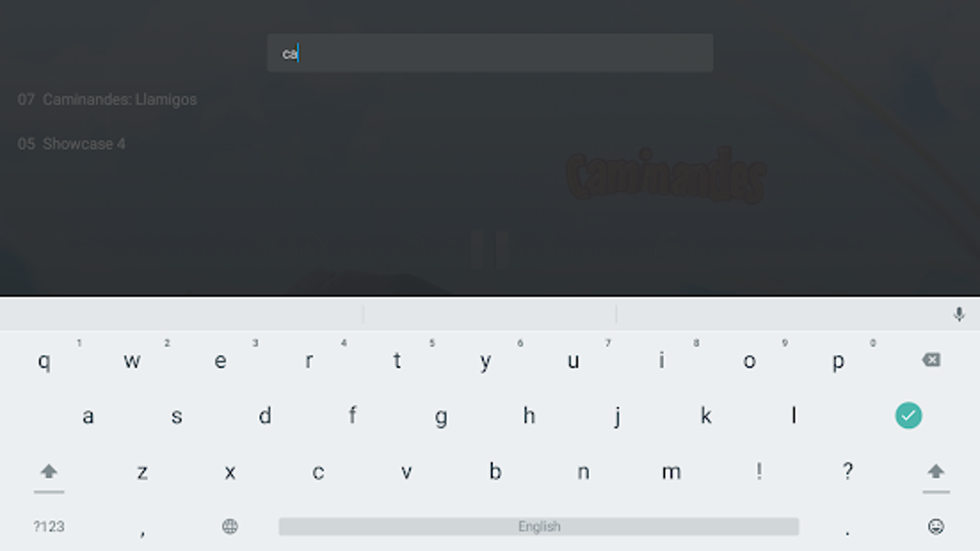The width and height of the screenshot is (980, 551).
Task: Tap the letter q key
Action: point(44,361)
